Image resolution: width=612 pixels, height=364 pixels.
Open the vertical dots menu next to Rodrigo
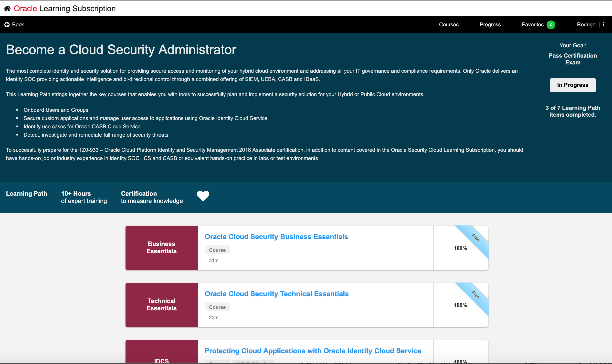pos(603,25)
